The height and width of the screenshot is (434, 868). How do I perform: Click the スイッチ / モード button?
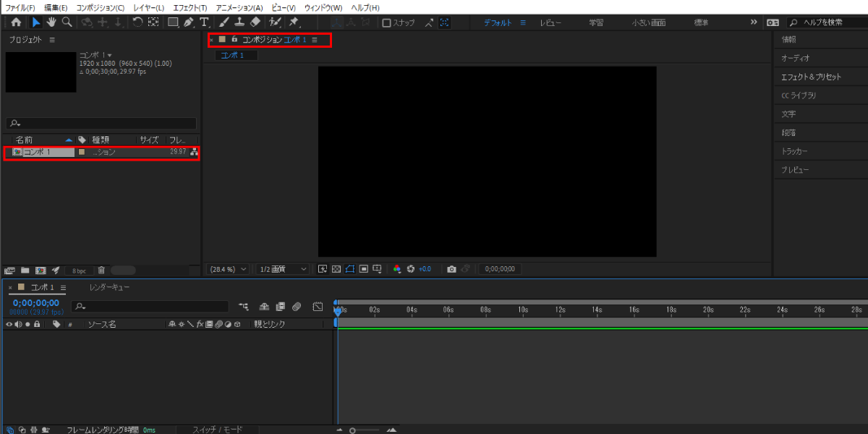coord(217,430)
